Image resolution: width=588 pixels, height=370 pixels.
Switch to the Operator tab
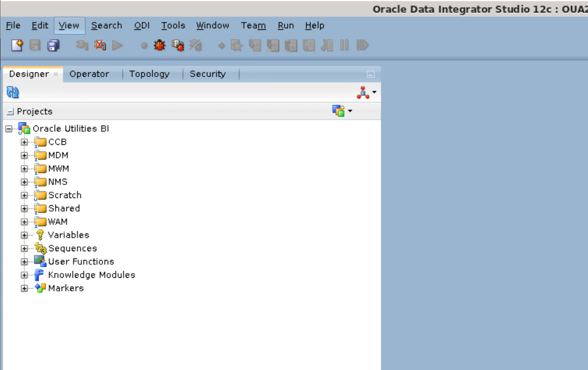tap(90, 74)
